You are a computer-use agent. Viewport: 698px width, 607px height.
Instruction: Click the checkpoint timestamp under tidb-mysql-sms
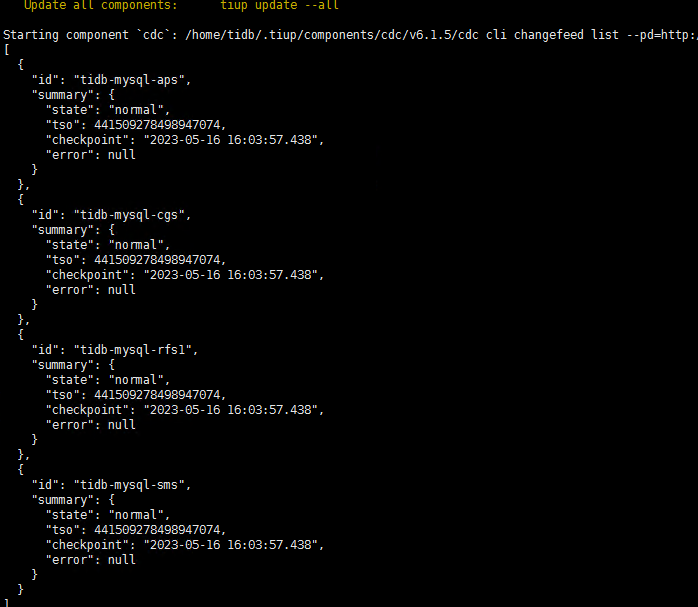coord(233,544)
